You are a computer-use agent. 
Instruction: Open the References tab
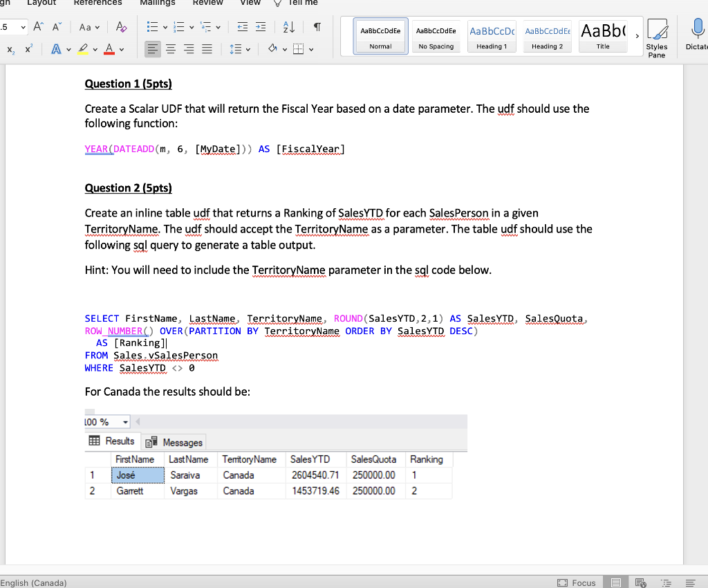click(x=97, y=3)
